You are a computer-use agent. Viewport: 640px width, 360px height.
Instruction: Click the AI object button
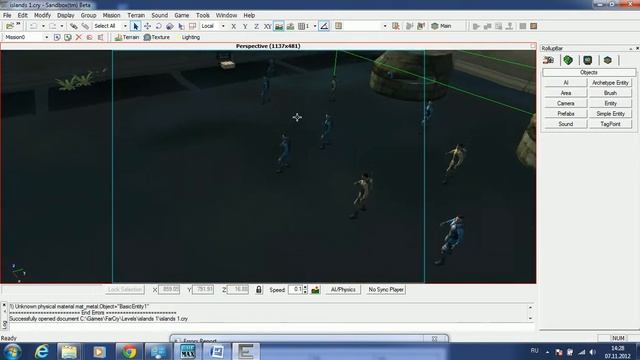point(566,82)
